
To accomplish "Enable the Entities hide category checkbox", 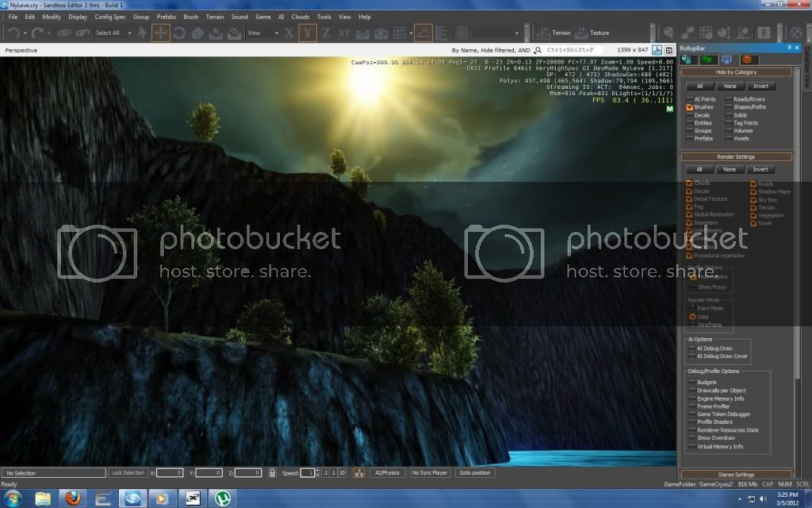I will [690, 123].
